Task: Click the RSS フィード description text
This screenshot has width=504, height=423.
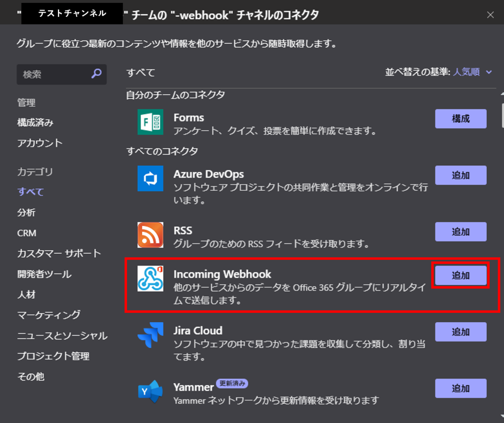Action: (271, 243)
